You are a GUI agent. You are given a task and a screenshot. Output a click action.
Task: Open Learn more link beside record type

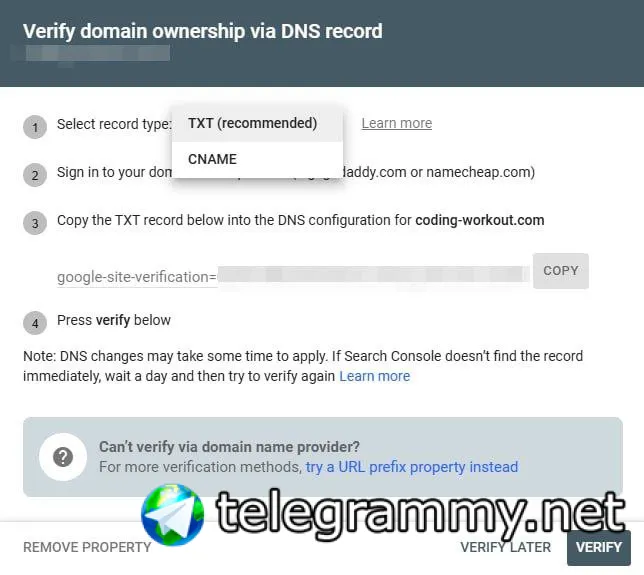point(396,123)
